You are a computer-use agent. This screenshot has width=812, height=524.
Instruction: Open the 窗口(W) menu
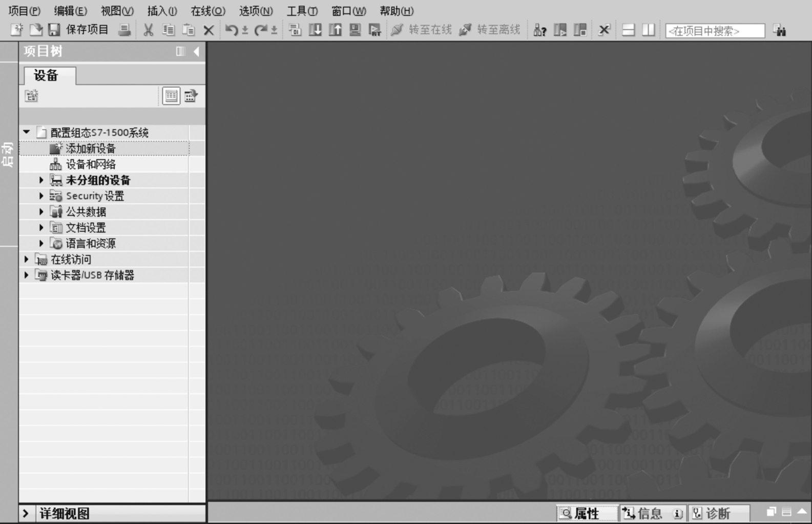coord(349,11)
